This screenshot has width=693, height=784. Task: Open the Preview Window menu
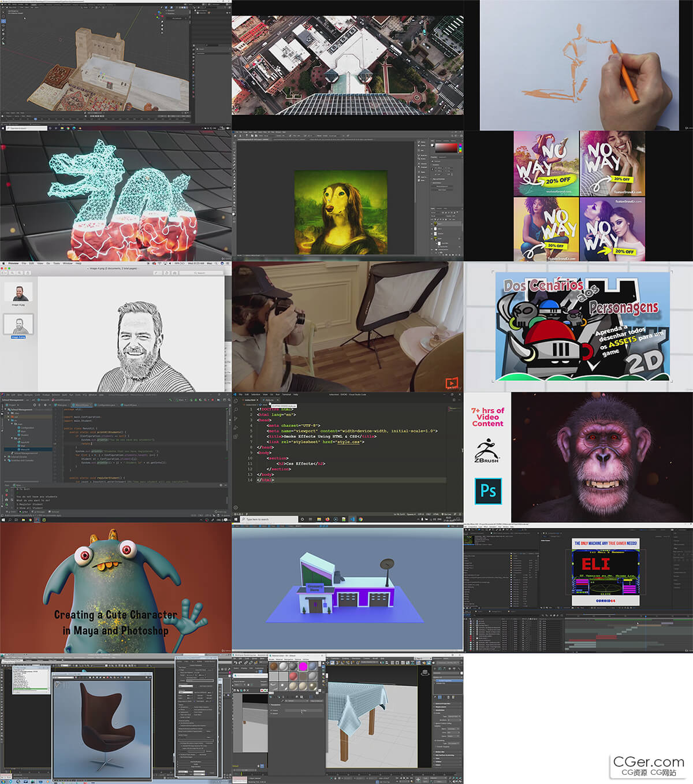point(68,263)
